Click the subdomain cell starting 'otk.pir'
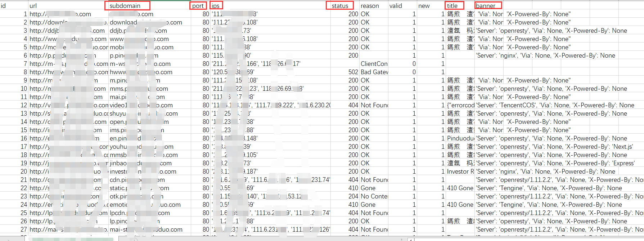The height and width of the screenshot is (241, 644). [x=149, y=196]
